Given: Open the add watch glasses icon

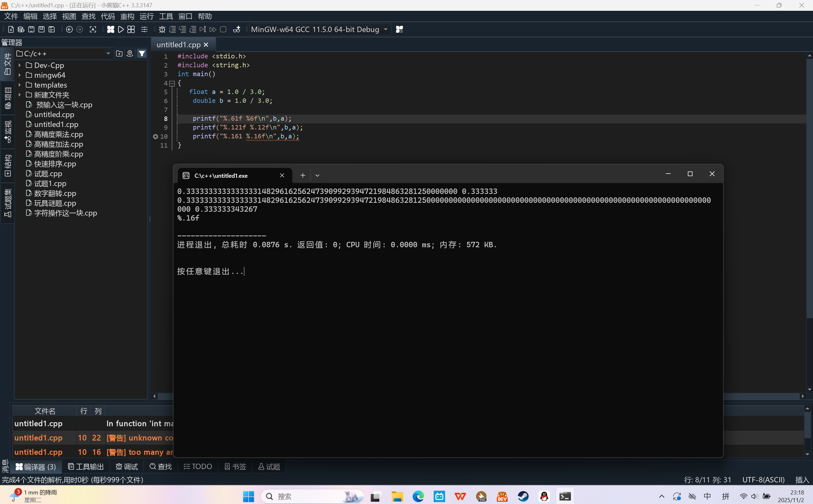Looking at the screenshot, I should tap(236, 29).
